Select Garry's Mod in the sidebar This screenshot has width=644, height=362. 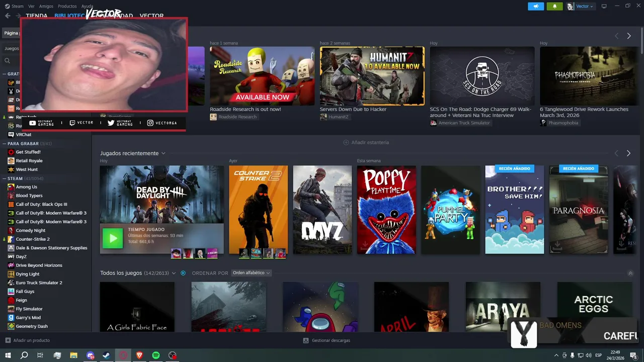coord(28,317)
